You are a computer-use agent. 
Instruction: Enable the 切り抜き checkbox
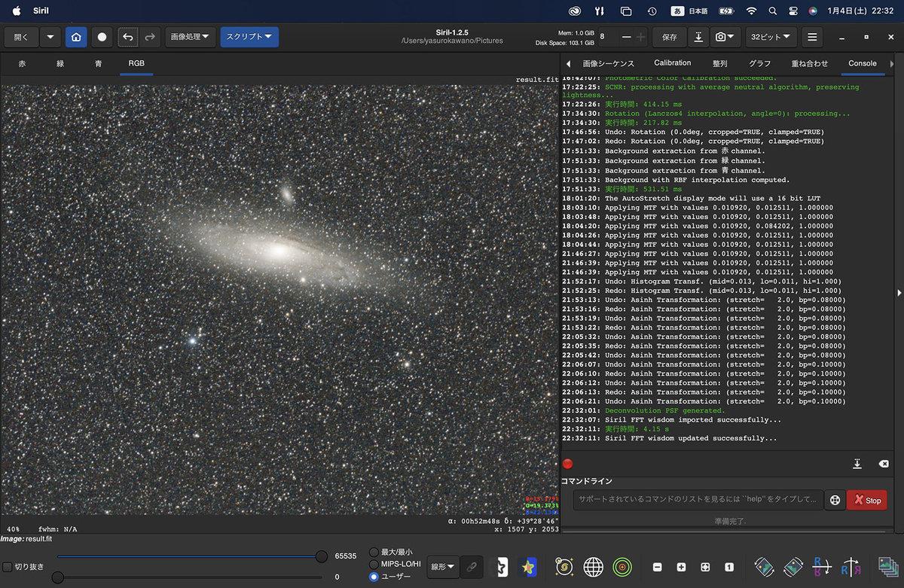point(8,567)
